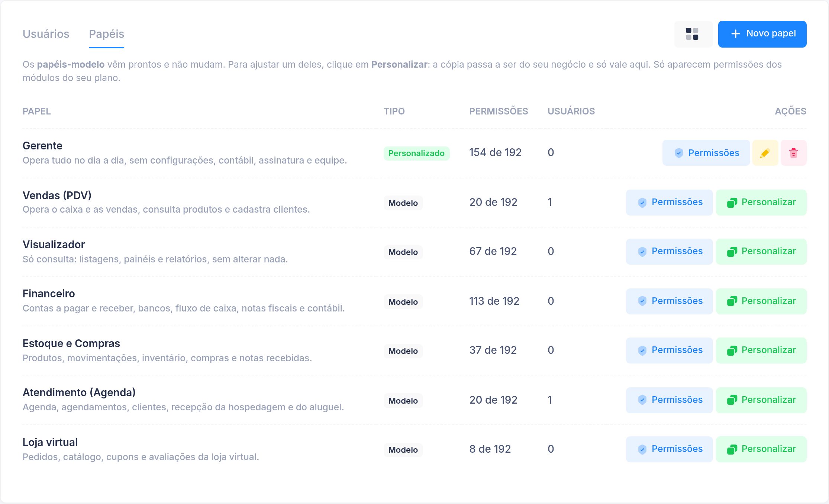Select the Gerente role name
Image resolution: width=829 pixels, height=504 pixels.
pyautogui.click(x=42, y=146)
